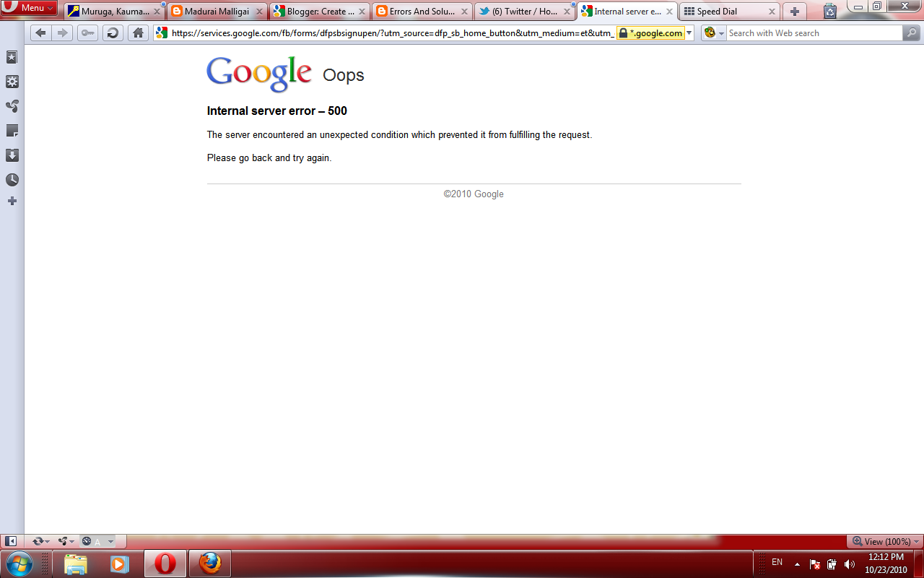Open the search engine selector dropdown
This screenshot has height=578, width=924.
click(x=714, y=33)
